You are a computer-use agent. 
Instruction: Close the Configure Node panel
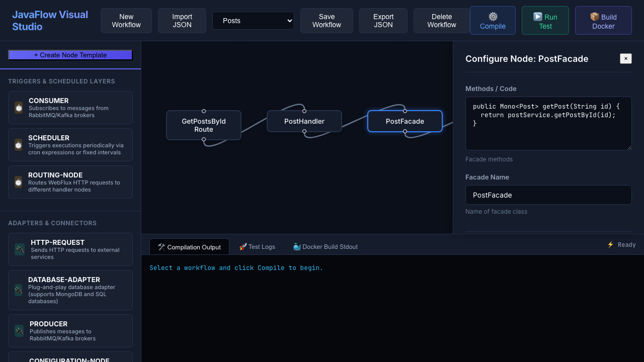coord(626,59)
